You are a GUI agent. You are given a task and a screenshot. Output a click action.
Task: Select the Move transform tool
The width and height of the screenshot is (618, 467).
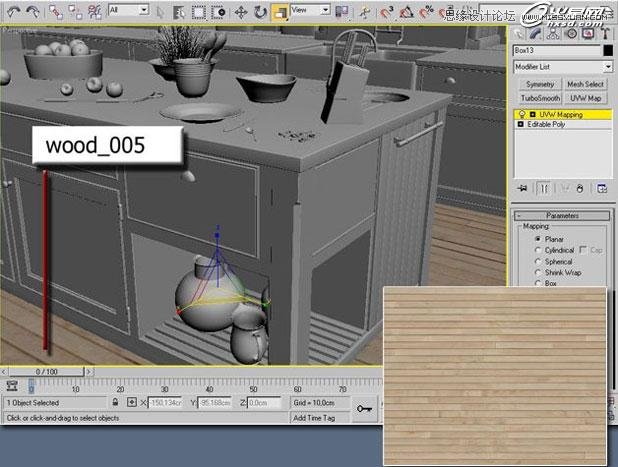[240, 11]
